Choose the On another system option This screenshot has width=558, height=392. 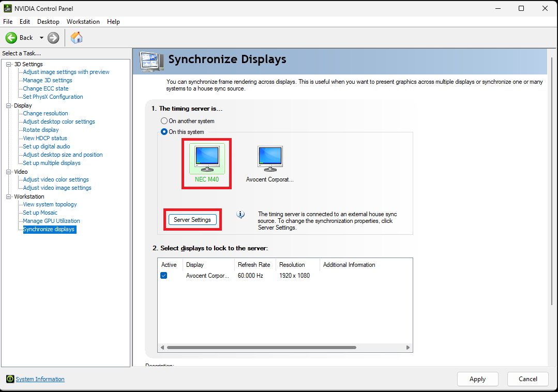pos(164,121)
